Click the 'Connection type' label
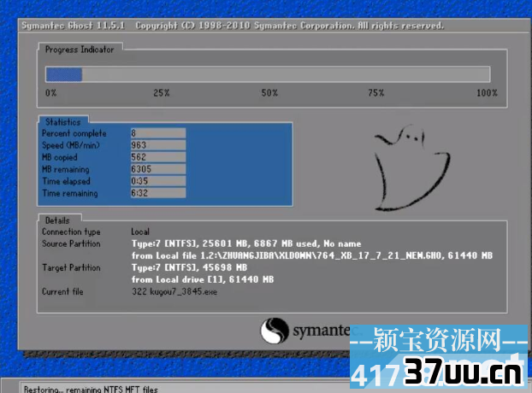This screenshot has width=532, height=393. point(71,232)
